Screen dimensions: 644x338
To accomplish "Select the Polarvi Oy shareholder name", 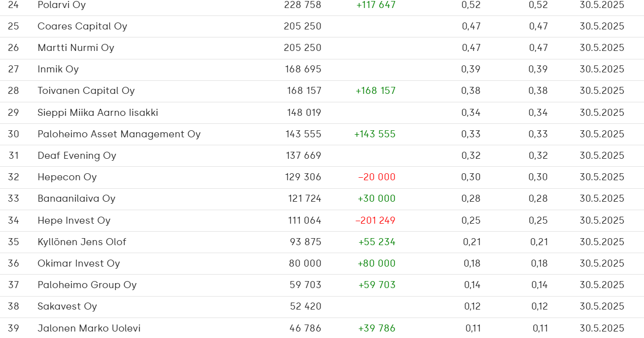I will coord(61,5).
